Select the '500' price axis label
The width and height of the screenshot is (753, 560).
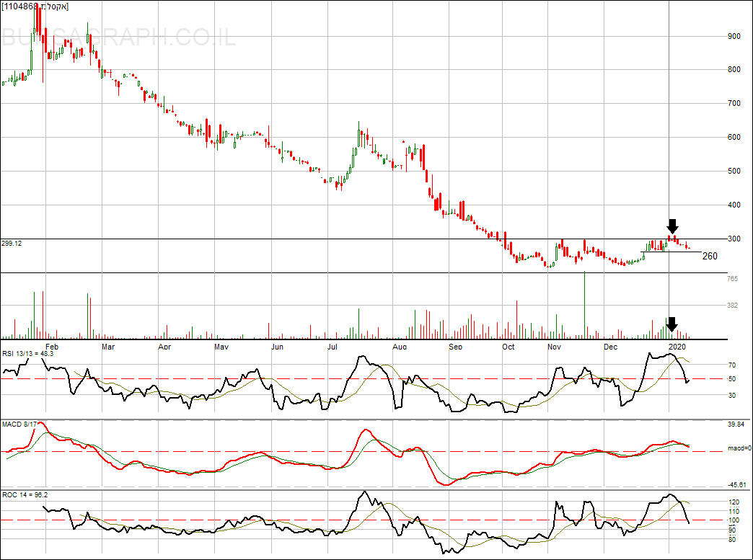point(734,171)
